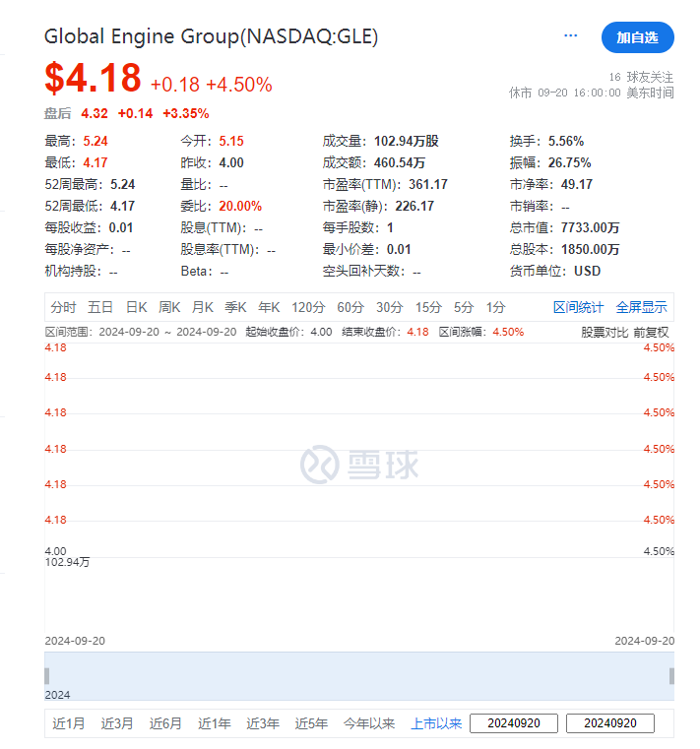Select the 分时 intraday chart tab
Viewport: 700px width, 749px height.
pyautogui.click(x=64, y=307)
